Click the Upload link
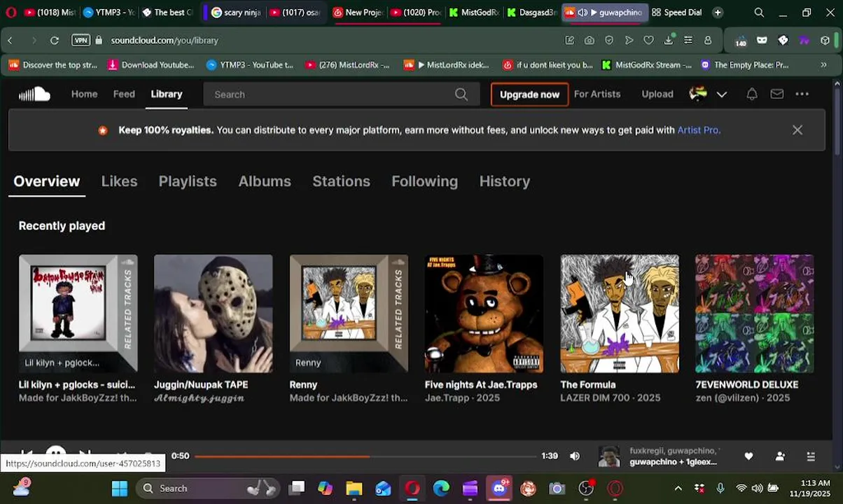 coord(657,94)
